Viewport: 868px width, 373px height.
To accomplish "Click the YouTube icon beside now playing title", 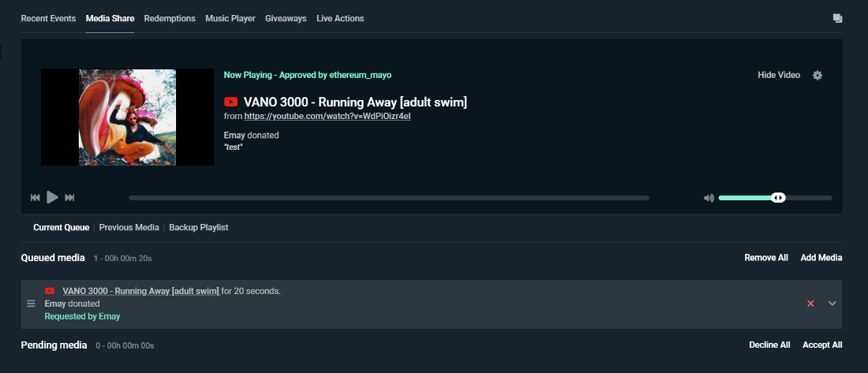I will (231, 102).
